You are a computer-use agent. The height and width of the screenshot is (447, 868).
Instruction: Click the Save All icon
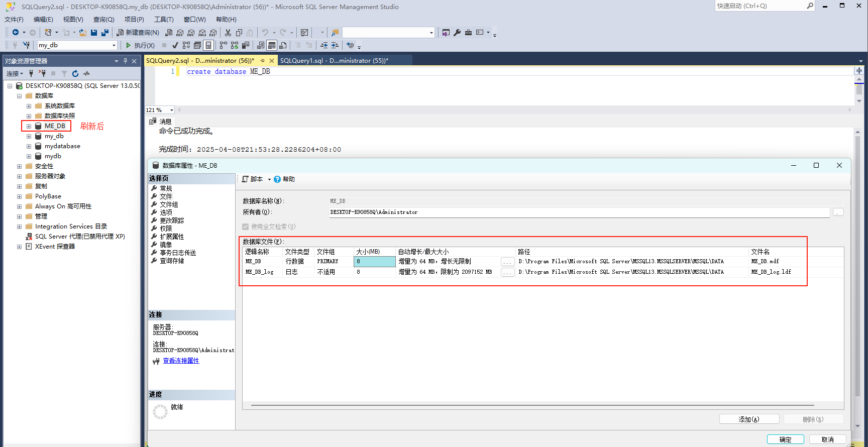click(105, 32)
